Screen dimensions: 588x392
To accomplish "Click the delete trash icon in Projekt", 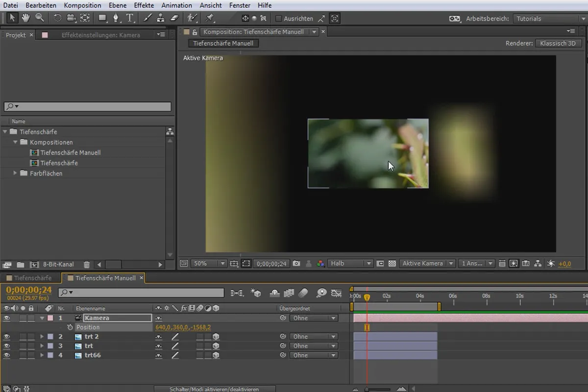I will (x=86, y=265).
